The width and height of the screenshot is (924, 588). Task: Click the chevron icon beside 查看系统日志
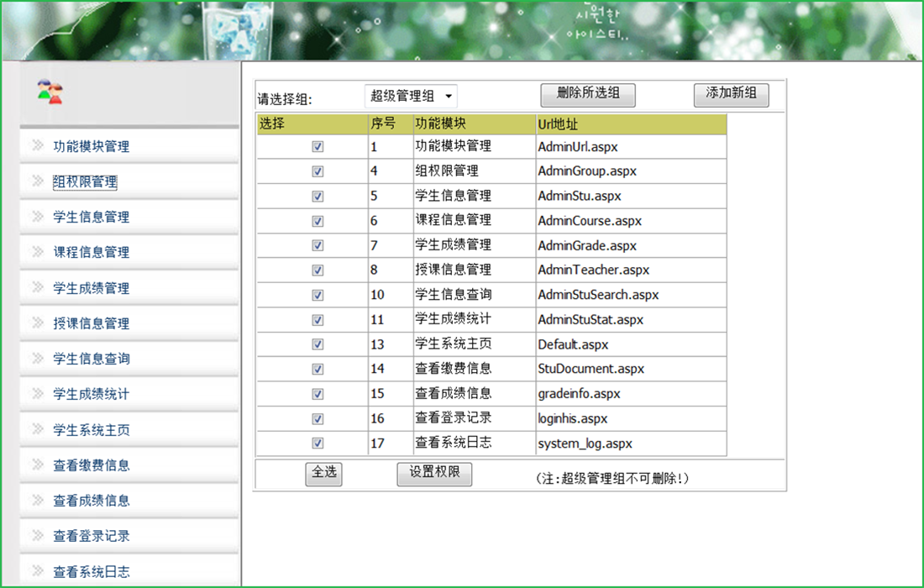pyautogui.click(x=38, y=571)
